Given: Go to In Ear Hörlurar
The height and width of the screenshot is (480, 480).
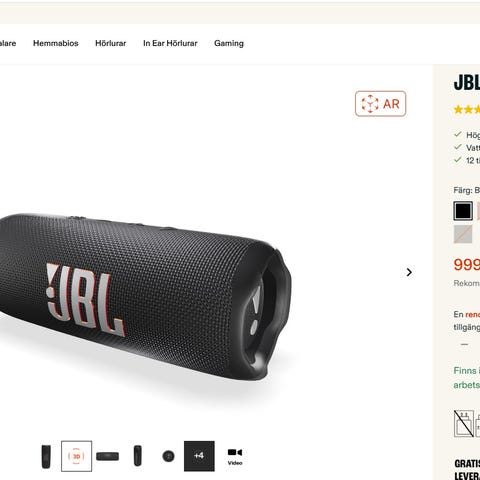Looking at the screenshot, I should click(170, 43).
